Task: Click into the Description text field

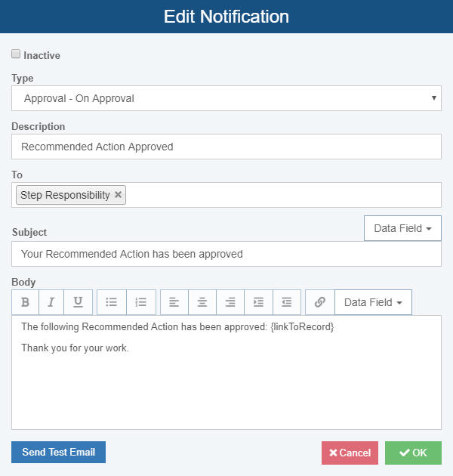Action: [x=226, y=147]
